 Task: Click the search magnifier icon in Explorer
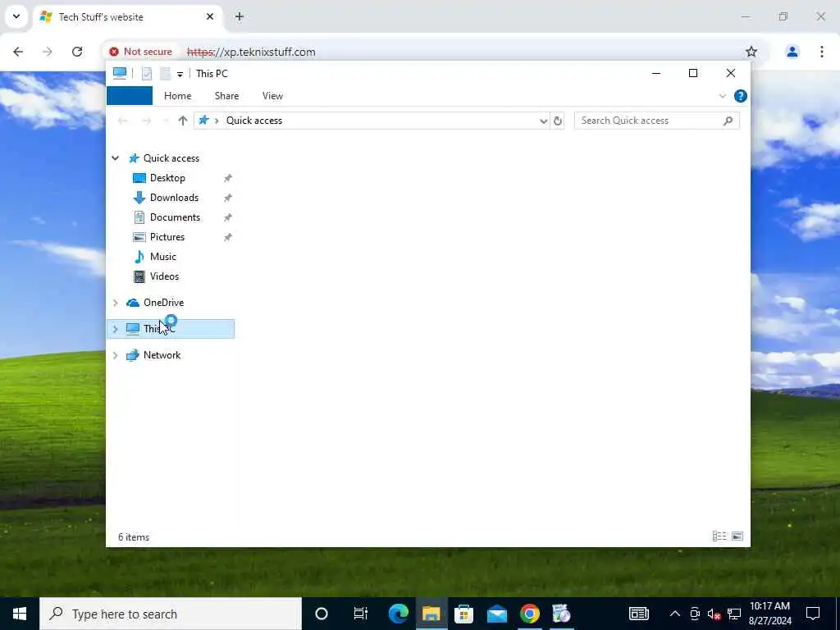click(x=728, y=121)
